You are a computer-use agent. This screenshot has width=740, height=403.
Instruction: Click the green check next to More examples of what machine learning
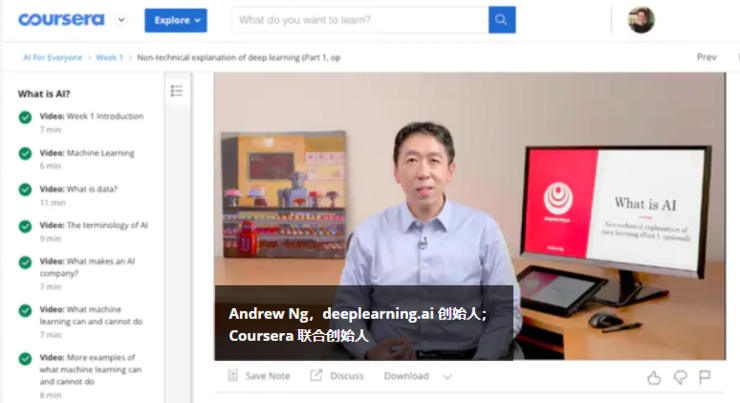(25, 359)
